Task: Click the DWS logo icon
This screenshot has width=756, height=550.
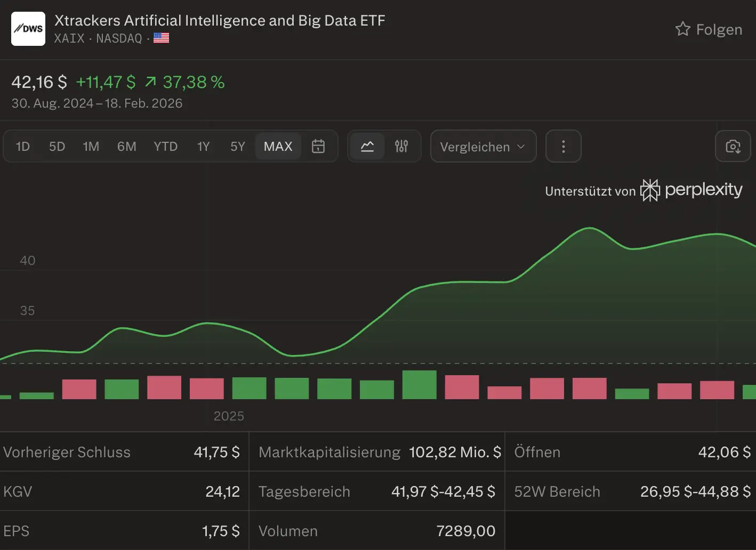Action: pos(28,29)
